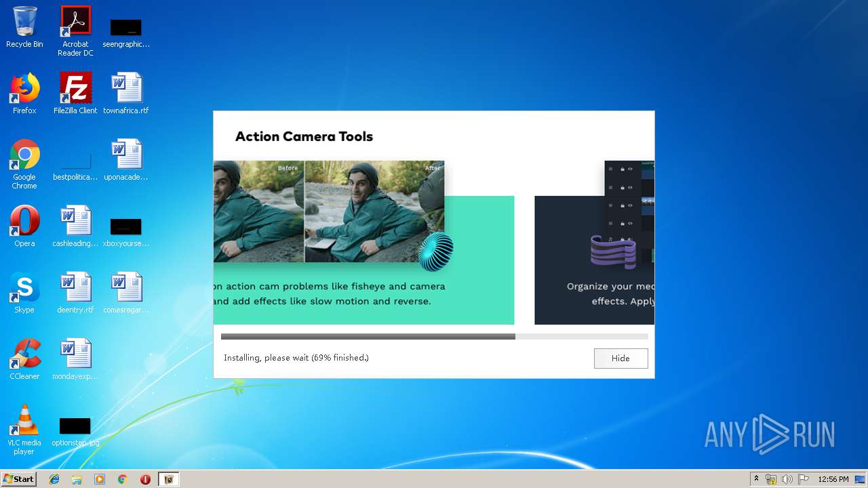Viewport: 868px width, 488px height.
Task: Open the Recycle Bin desktop icon
Action: [x=24, y=27]
